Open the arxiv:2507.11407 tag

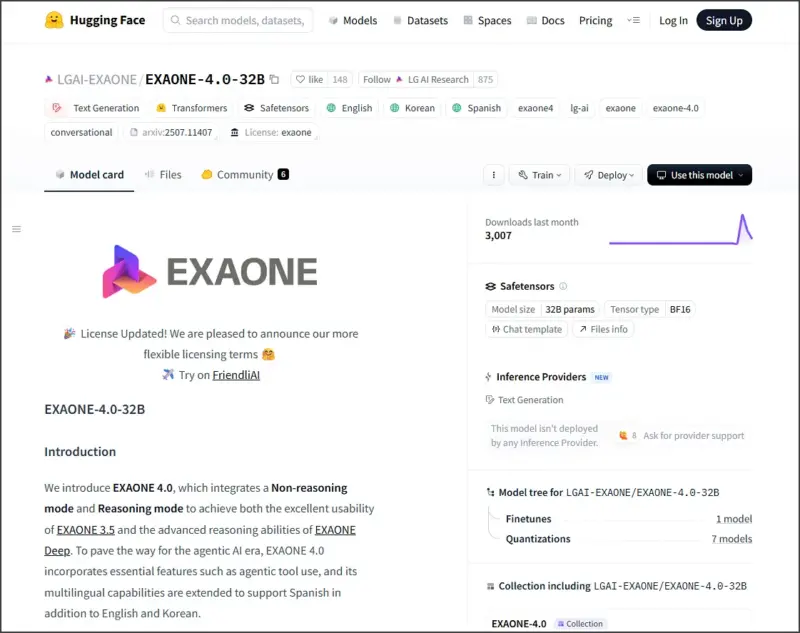[171, 133]
